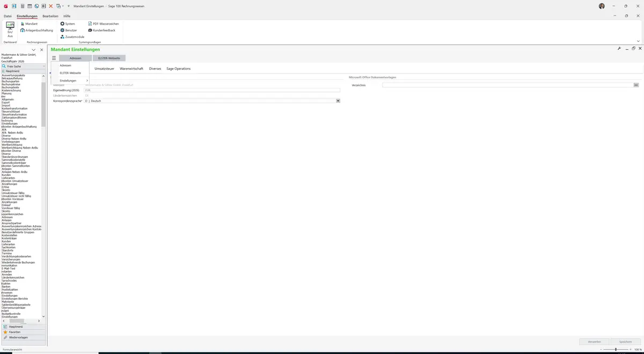Click the Eigenwährung field showing EUR

[212, 90]
